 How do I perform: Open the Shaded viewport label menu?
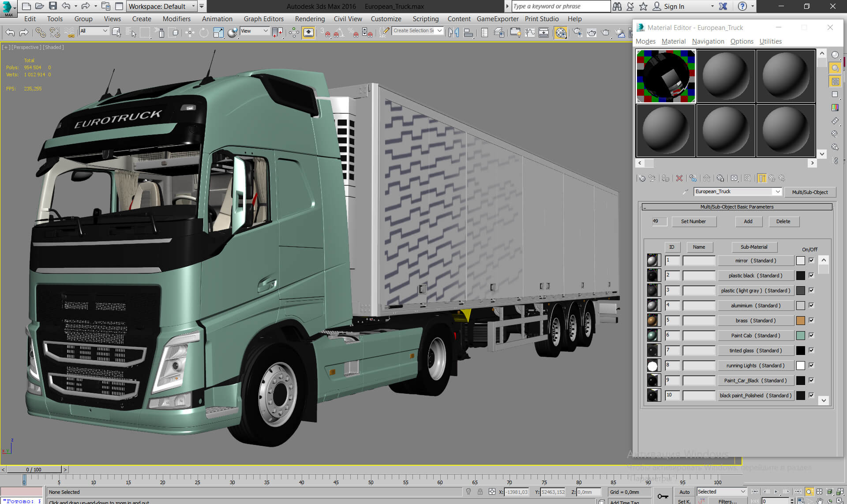(53, 47)
